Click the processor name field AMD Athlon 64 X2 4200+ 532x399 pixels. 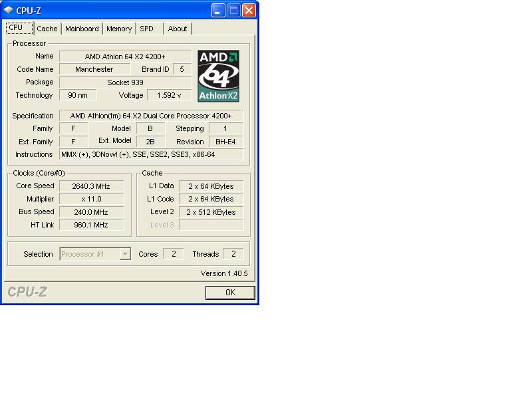(x=125, y=57)
